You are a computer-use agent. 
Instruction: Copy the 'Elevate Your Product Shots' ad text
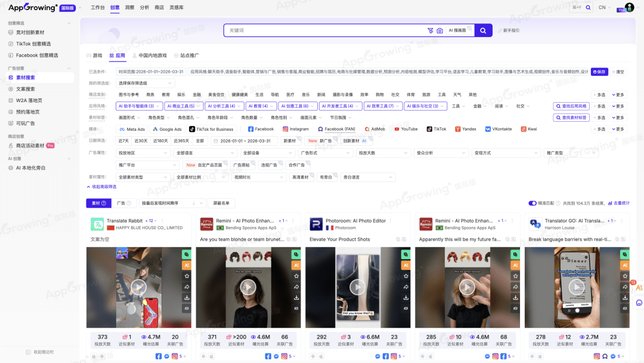[x=398, y=239]
